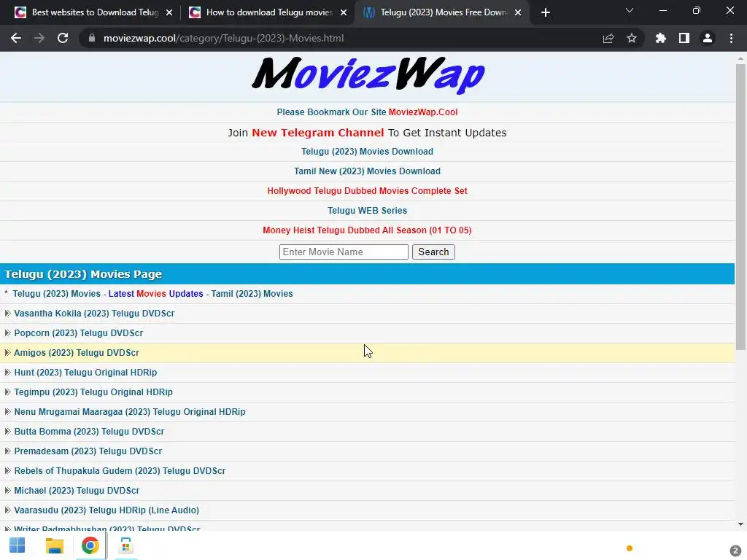Click the 'Enter Movie Name' search field
747x560 pixels.
point(344,252)
